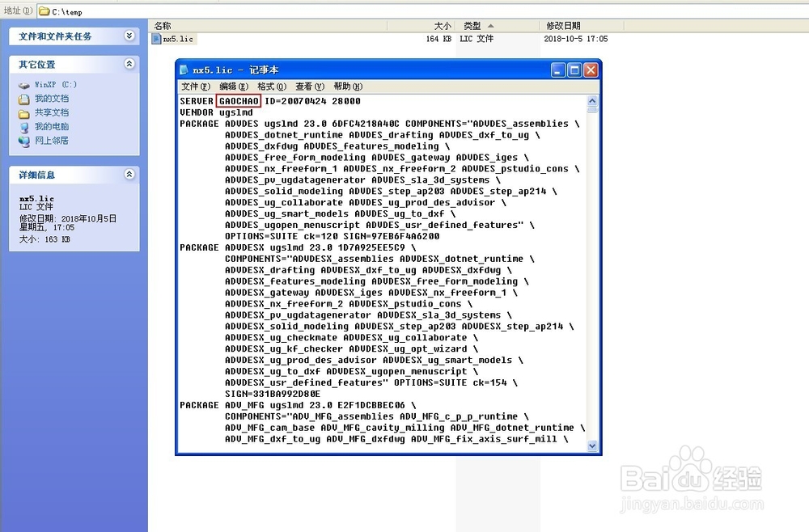Click the PACKAGE ADVDESX line
This screenshot has width=809, height=532.
tap(298, 247)
